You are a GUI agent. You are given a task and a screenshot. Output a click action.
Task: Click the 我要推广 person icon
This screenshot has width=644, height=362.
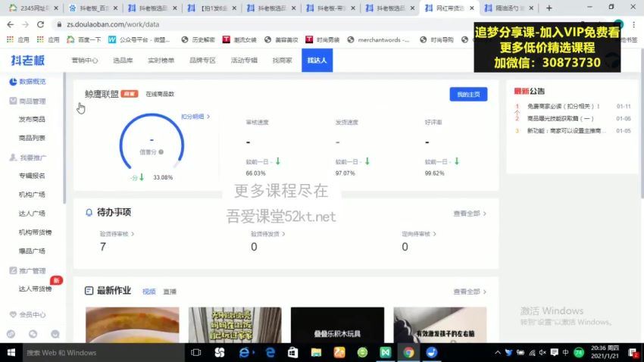click(13, 158)
